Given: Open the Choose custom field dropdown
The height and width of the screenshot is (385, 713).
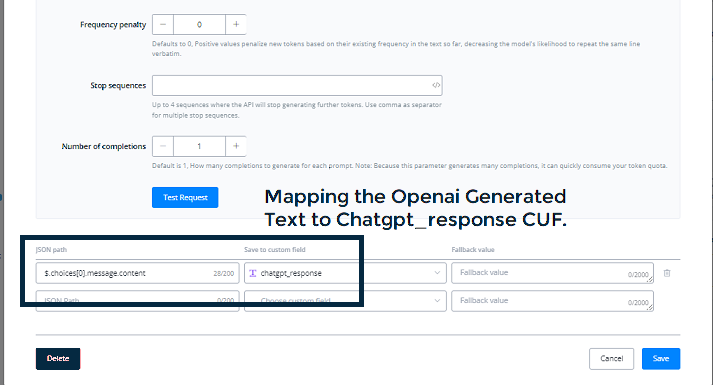Looking at the screenshot, I should (345, 301).
